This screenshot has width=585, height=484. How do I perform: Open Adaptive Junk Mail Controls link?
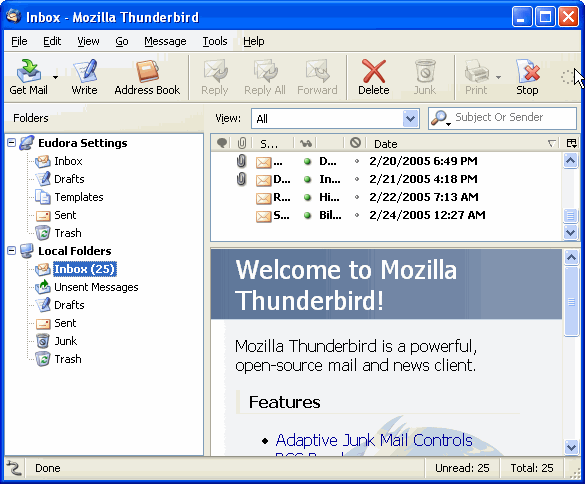pyautogui.click(x=374, y=440)
